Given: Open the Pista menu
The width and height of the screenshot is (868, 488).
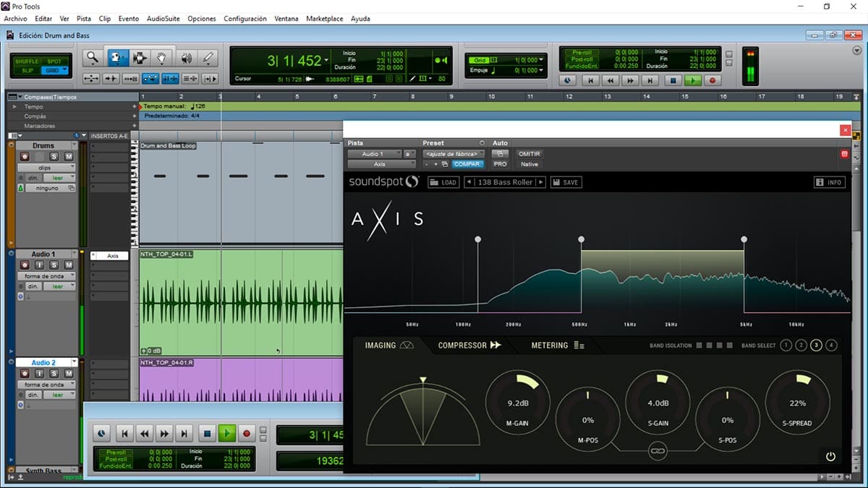Looking at the screenshot, I should [x=84, y=19].
